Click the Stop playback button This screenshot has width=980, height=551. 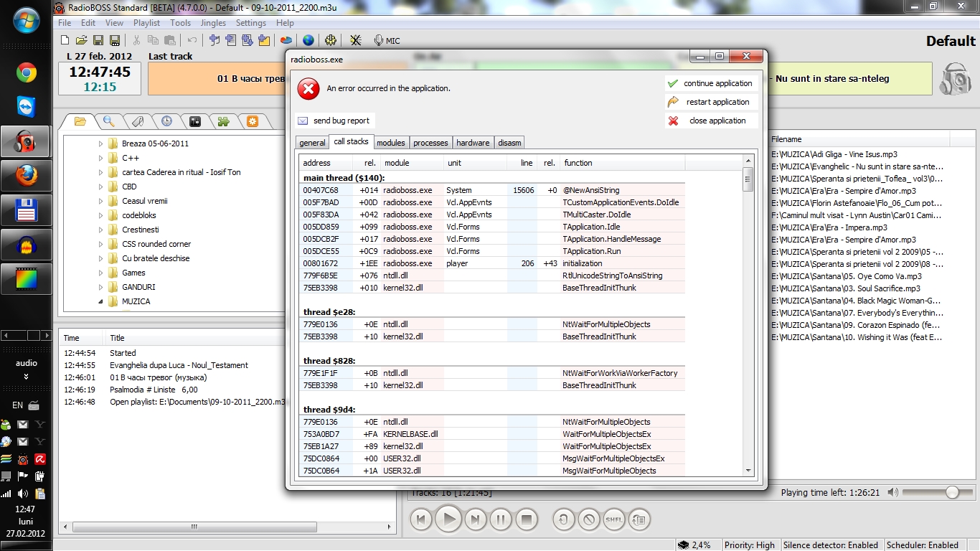527,519
